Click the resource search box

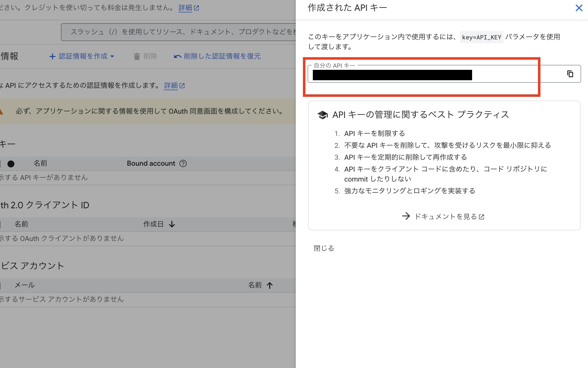coord(178,32)
